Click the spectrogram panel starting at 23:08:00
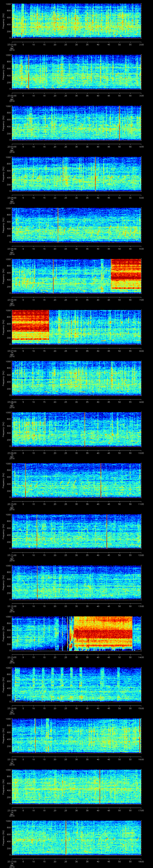This screenshot has height=868, width=153. [x=77, y=378]
